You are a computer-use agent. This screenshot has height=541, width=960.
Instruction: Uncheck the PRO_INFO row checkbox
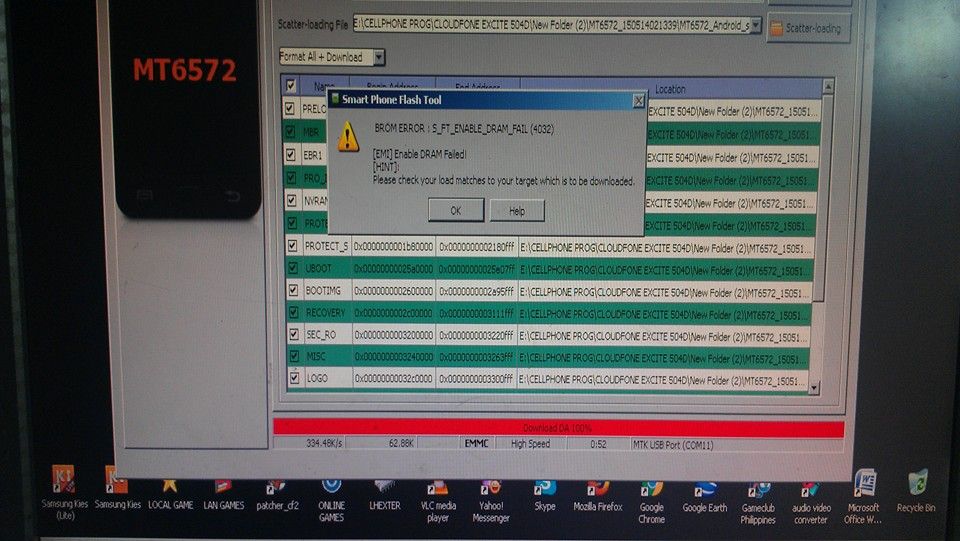point(291,177)
